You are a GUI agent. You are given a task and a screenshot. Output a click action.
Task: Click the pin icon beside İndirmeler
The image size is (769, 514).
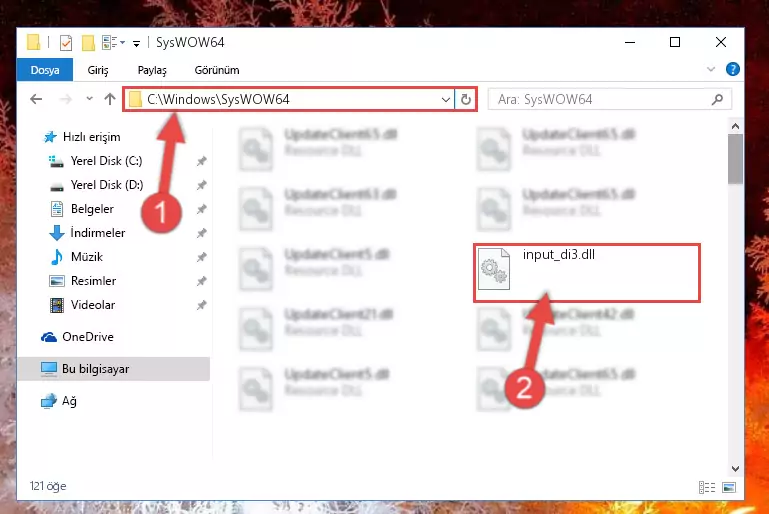pos(201,233)
